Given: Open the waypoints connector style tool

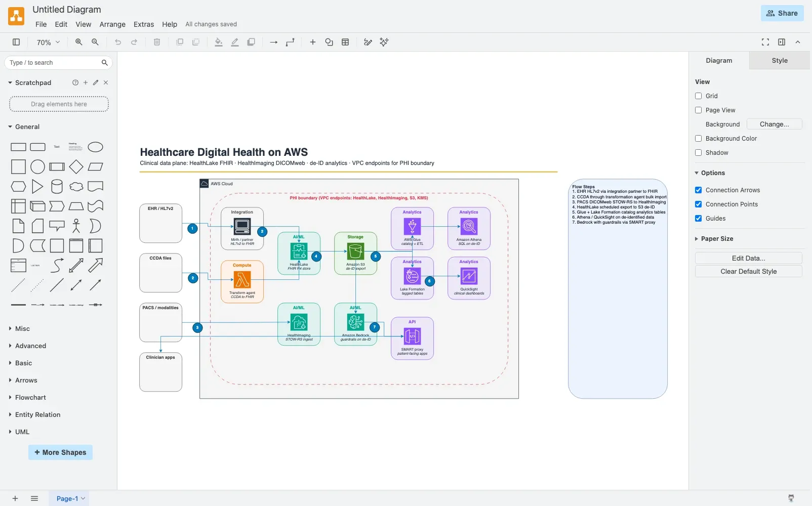Looking at the screenshot, I should (x=290, y=43).
